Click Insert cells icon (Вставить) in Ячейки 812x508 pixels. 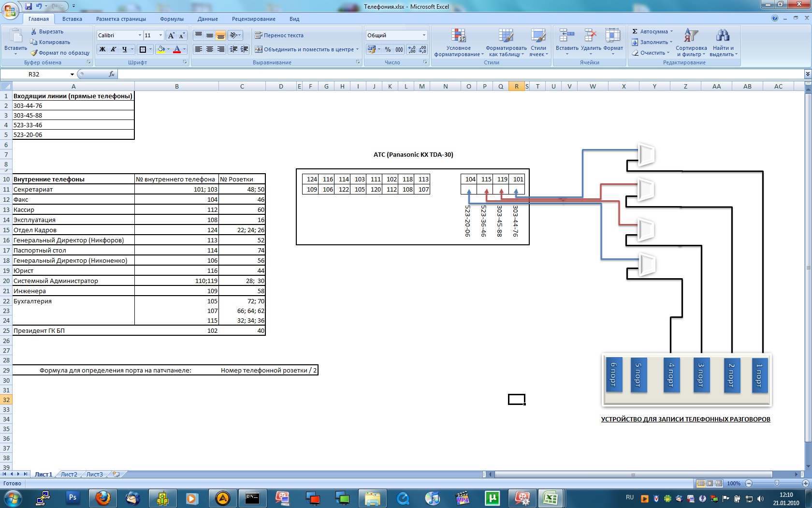point(567,35)
